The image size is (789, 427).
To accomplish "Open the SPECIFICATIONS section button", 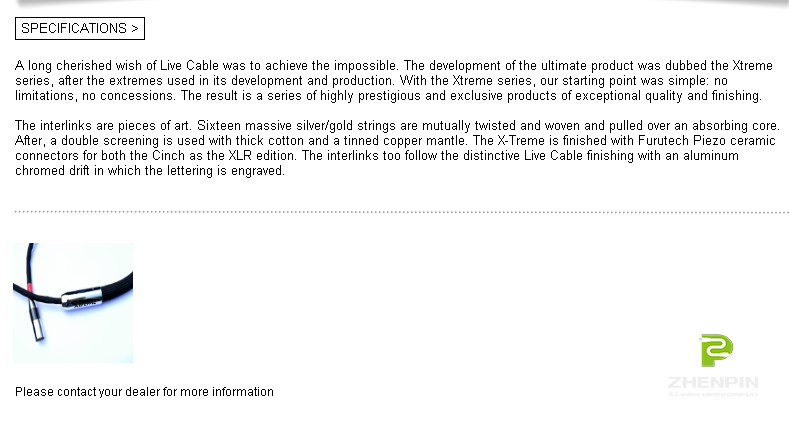I will point(80,29).
